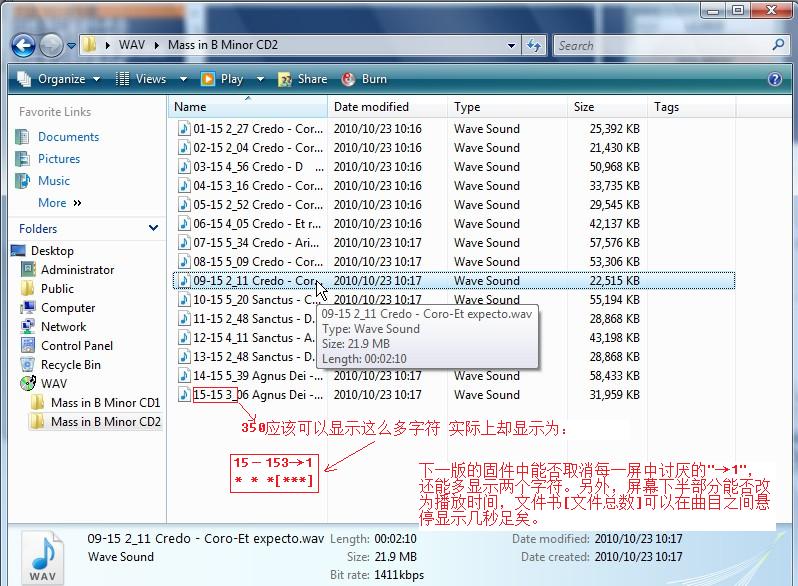Burn files to disc

364,79
